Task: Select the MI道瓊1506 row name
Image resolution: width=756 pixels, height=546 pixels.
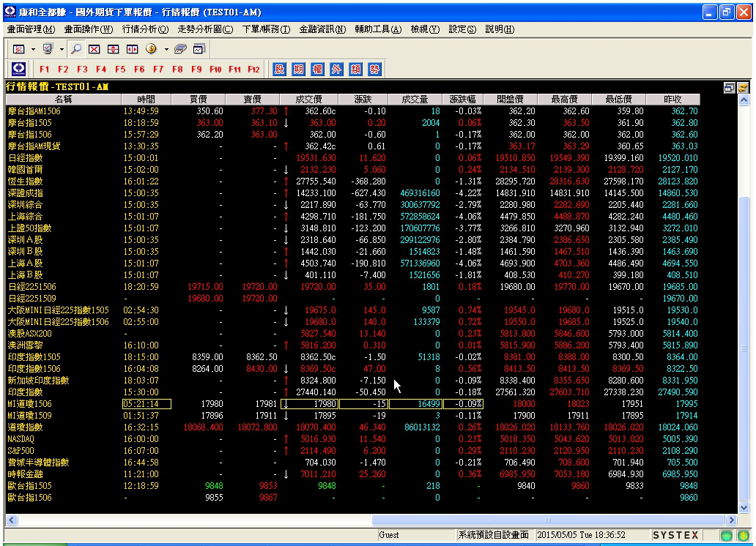Action: [x=30, y=404]
